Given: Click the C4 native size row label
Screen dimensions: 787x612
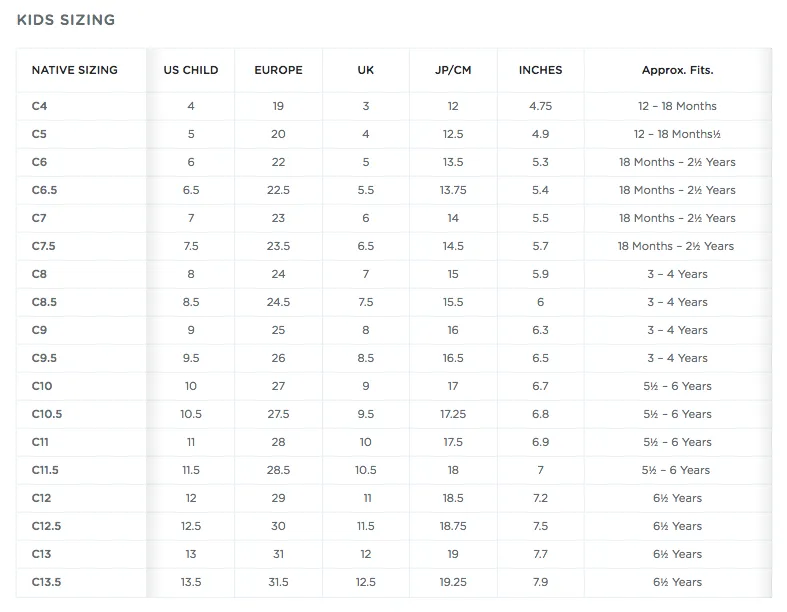Looking at the screenshot, I should 39,106.
